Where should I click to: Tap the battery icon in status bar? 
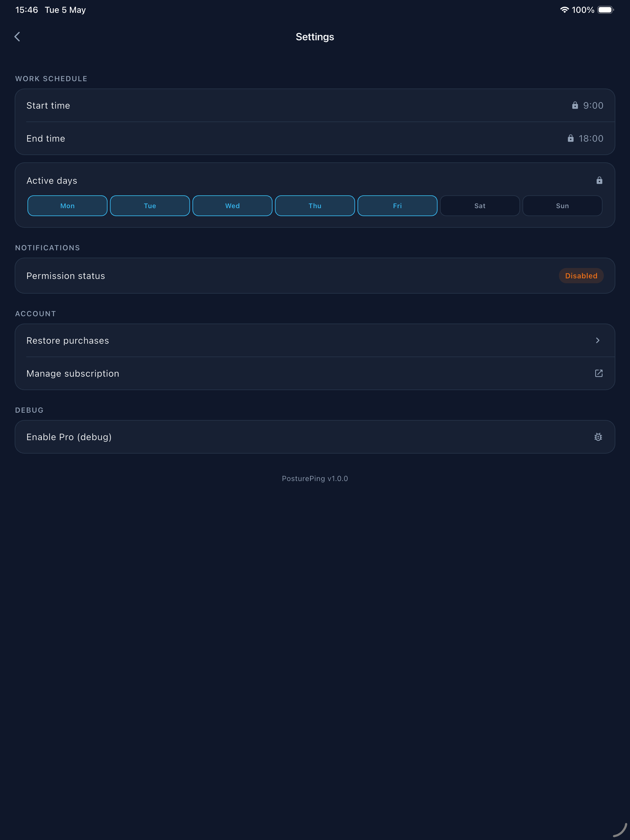pyautogui.click(x=605, y=10)
